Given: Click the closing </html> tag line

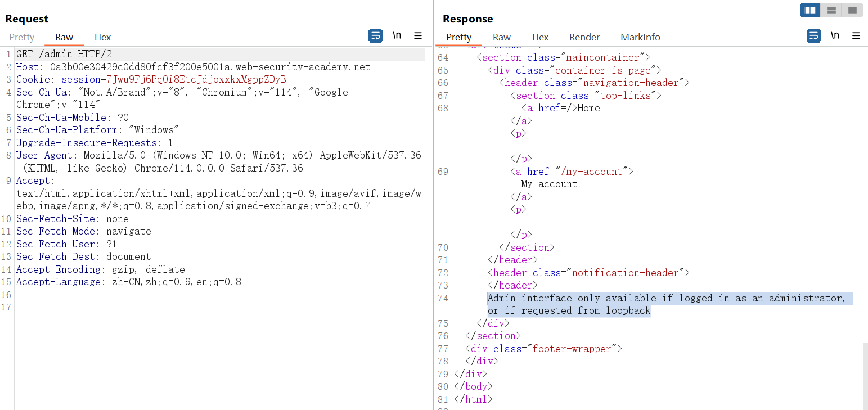Looking at the screenshot, I should 473,399.
